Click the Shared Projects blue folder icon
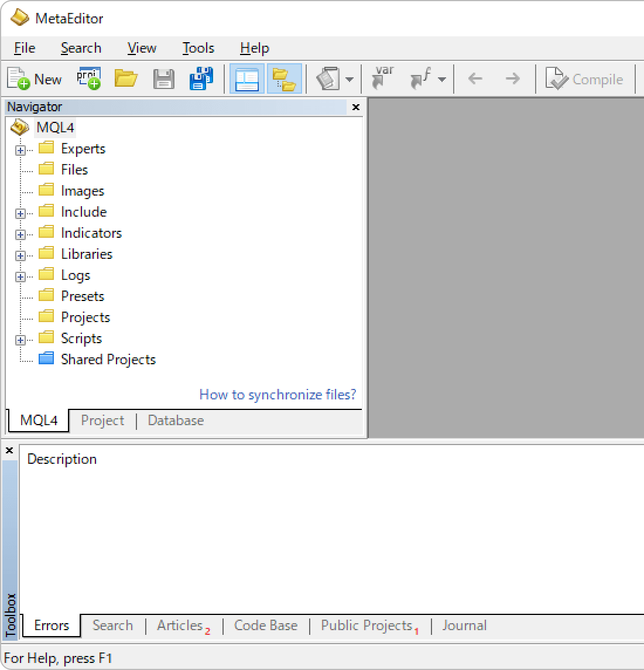The height and width of the screenshot is (670, 644). 46,358
